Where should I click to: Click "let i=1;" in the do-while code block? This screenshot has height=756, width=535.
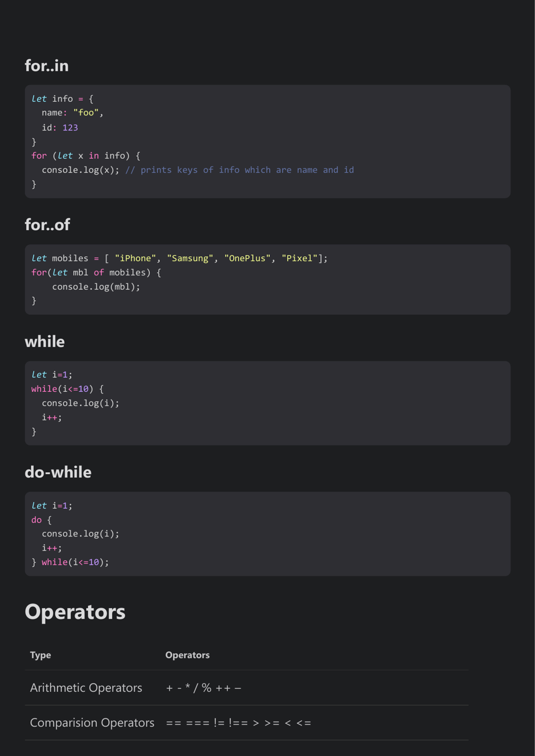(52, 506)
